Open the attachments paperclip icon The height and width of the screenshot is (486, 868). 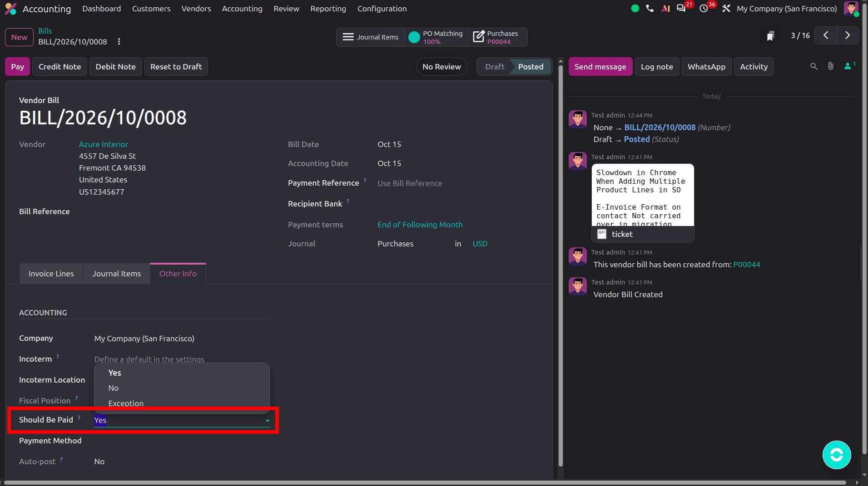point(831,66)
